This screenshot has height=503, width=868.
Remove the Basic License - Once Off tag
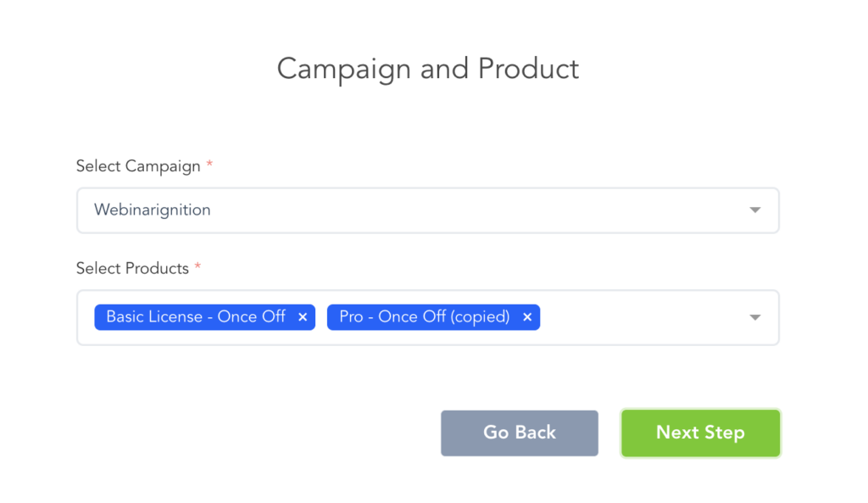tap(303, 317)
